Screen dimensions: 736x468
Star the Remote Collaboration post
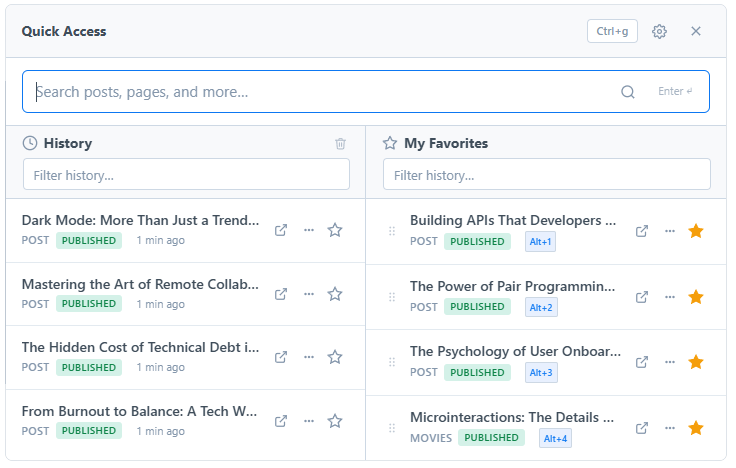[x=335, y=294]
